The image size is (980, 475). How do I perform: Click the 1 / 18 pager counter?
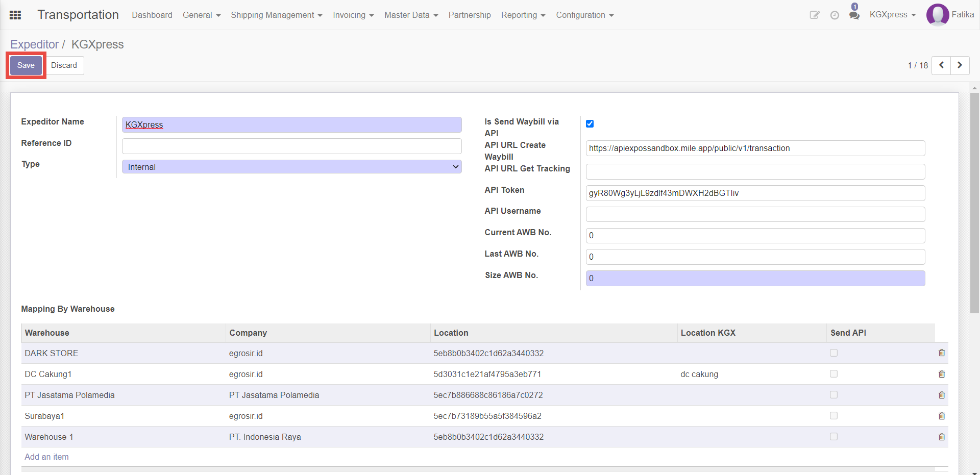tap(917, 65)
